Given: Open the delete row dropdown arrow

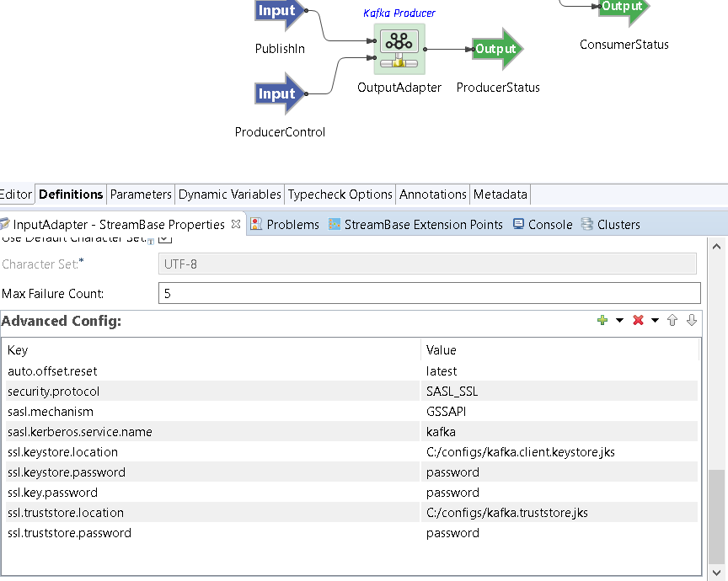Looking at the screenshot, I should [655, 321].
